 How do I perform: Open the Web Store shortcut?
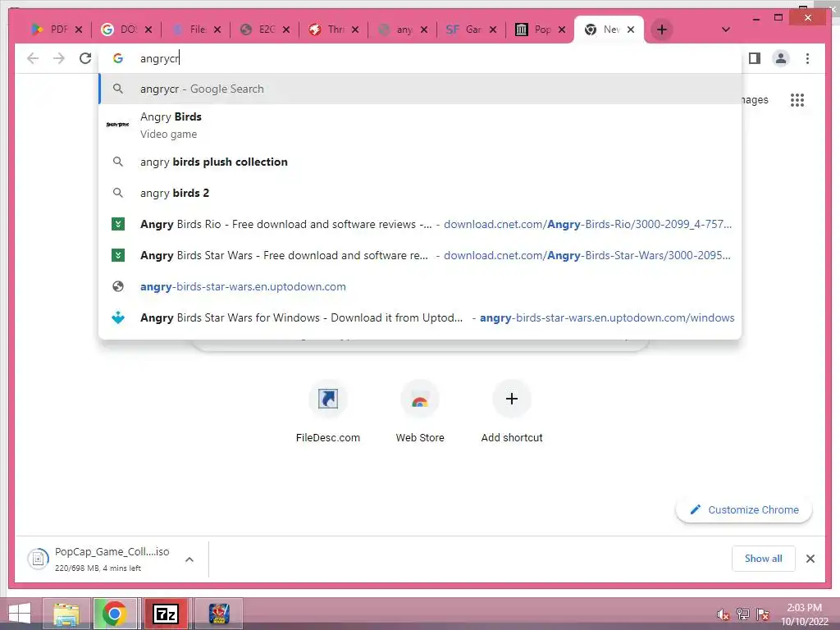(420, 412)
